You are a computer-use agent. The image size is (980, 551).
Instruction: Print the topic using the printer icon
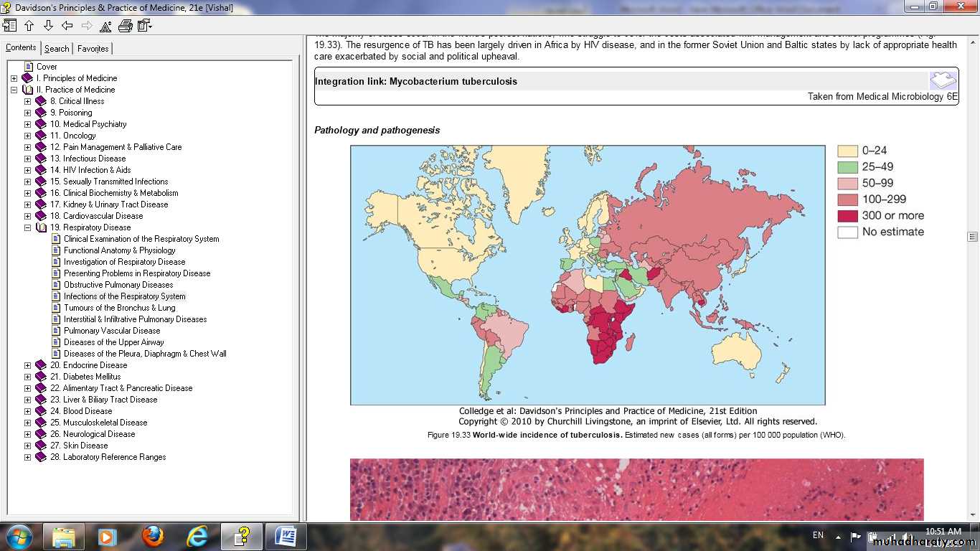click(x=125, y=26)
